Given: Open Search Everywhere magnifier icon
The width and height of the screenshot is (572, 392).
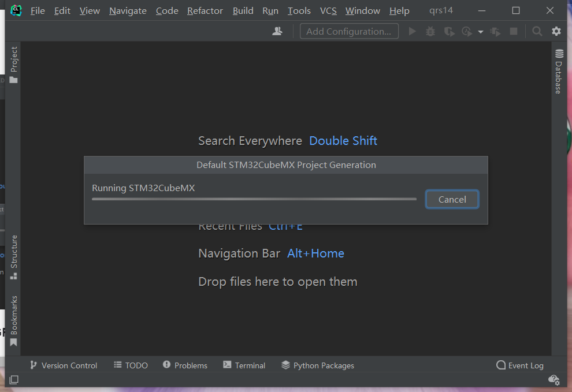Looking at the screenshot, I should coord(537,31).
